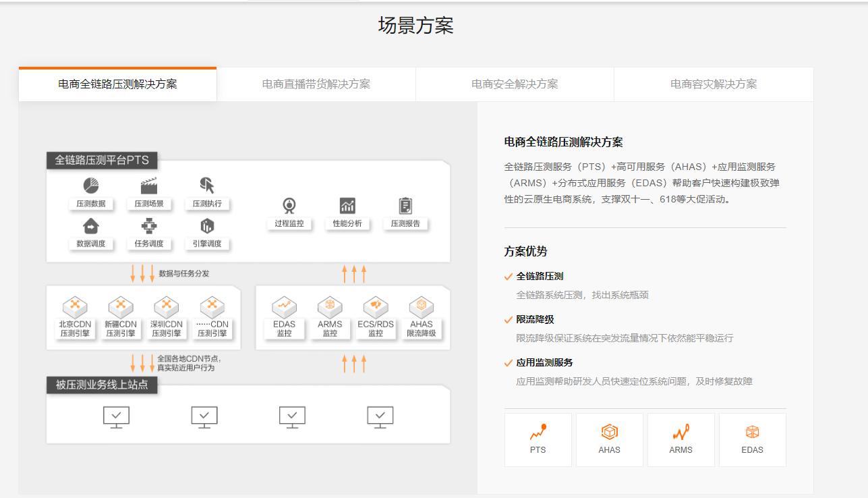This screenshot has width=868, height=498.
Task: Click the fourth monitor icon under 被压测业务线上站点
Action: click(x=380, y=417)
